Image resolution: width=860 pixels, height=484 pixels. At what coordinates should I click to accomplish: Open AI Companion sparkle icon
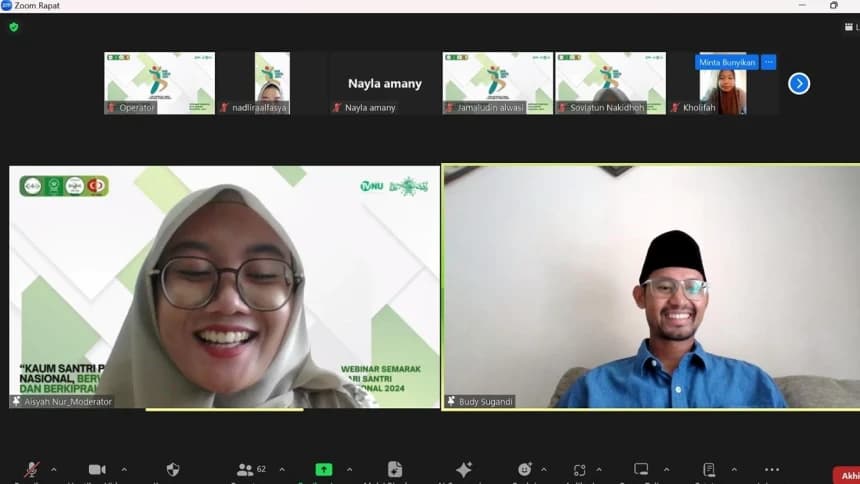pyautogui.click(x=463, y=469)
